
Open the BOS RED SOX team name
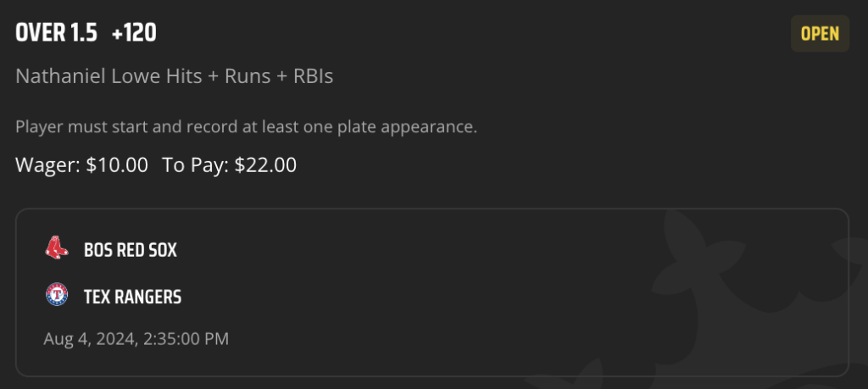point(130,250)
